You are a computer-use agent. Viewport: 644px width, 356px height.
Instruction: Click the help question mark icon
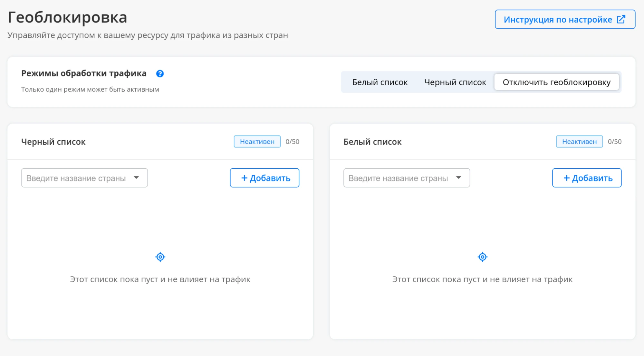coord(160,74)
